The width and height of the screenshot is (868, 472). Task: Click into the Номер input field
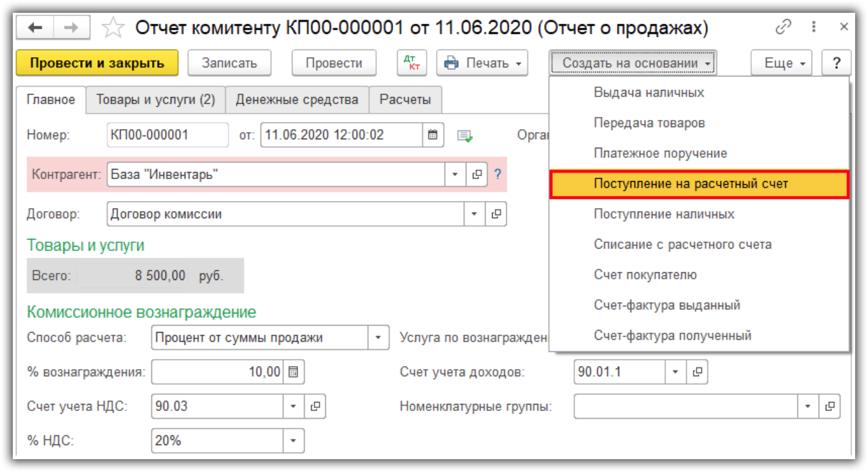coord(167,135)
